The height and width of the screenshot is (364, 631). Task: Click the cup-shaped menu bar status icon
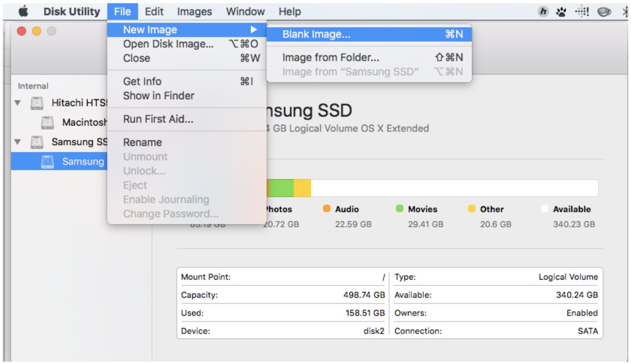pos(604,13)
